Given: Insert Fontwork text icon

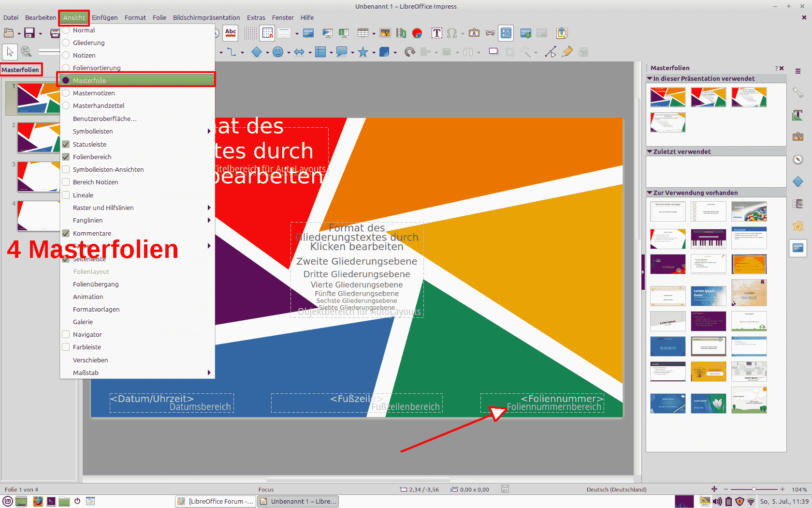Looking at the screenshot, I should coord(474,33).
